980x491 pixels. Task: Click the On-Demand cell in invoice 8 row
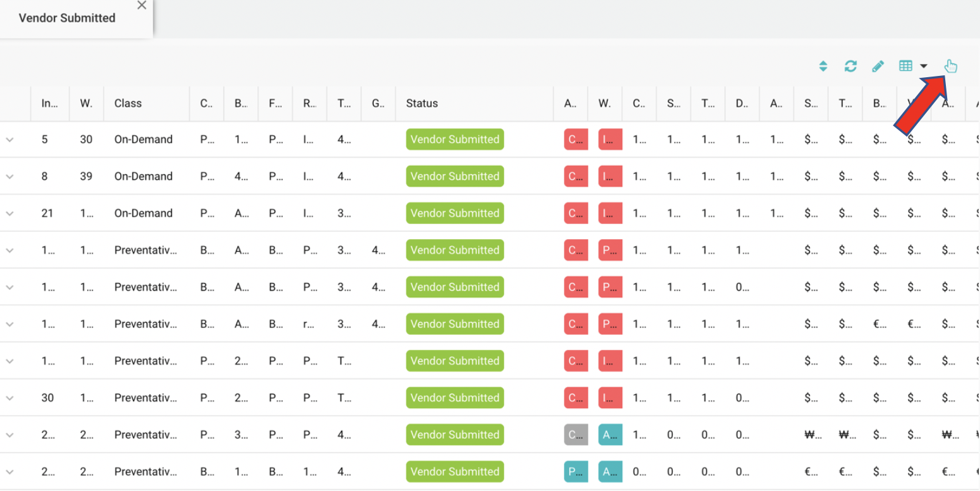click(144, 177)
